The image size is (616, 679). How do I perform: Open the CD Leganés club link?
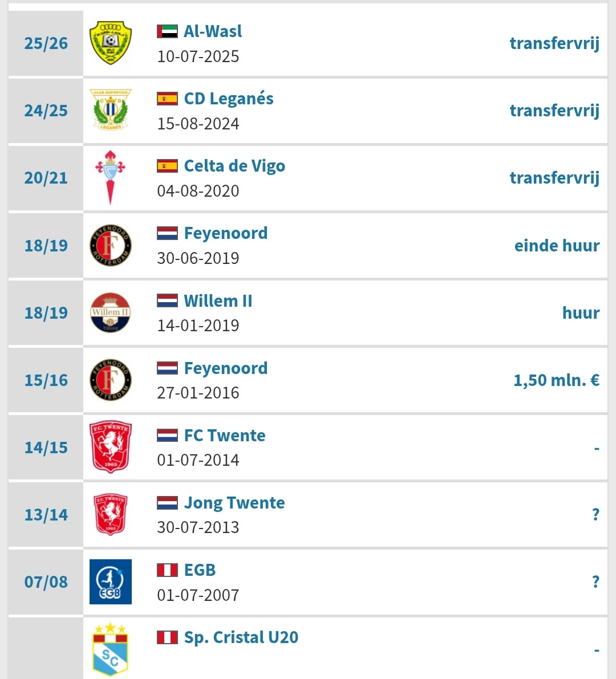click(x=229, y=99)
